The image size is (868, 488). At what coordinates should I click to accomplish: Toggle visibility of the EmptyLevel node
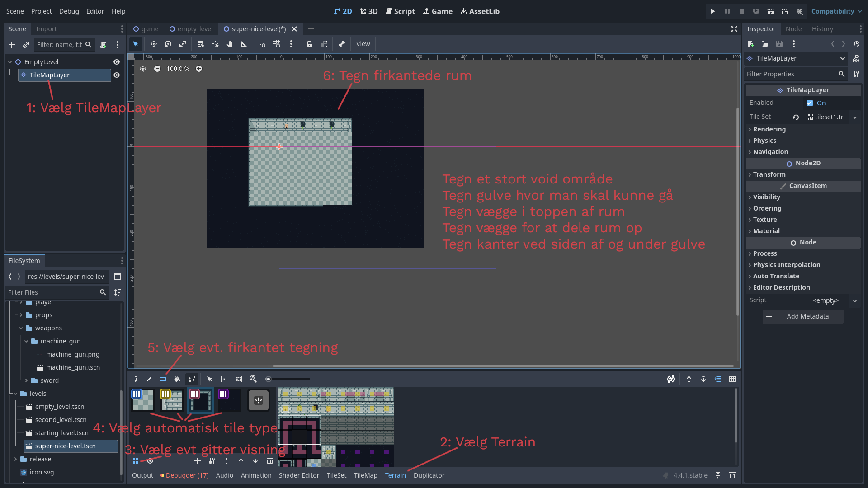coord(117,62)
